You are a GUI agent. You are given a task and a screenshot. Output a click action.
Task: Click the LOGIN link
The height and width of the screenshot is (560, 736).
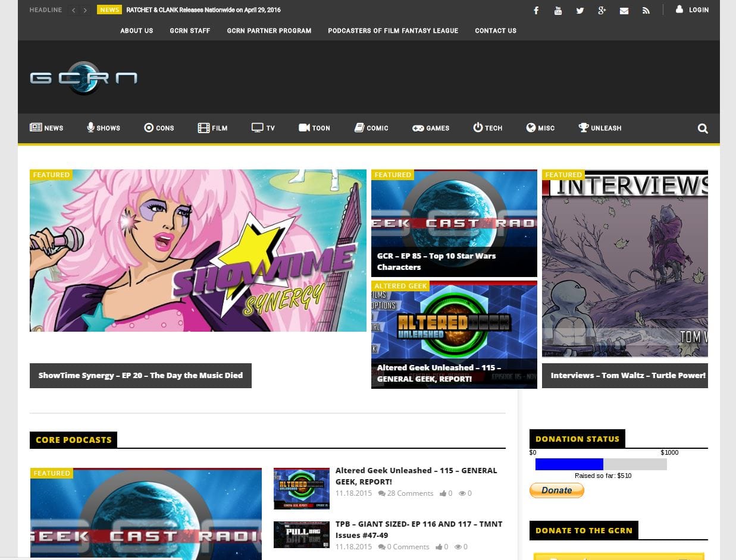(x=699, y=10)
